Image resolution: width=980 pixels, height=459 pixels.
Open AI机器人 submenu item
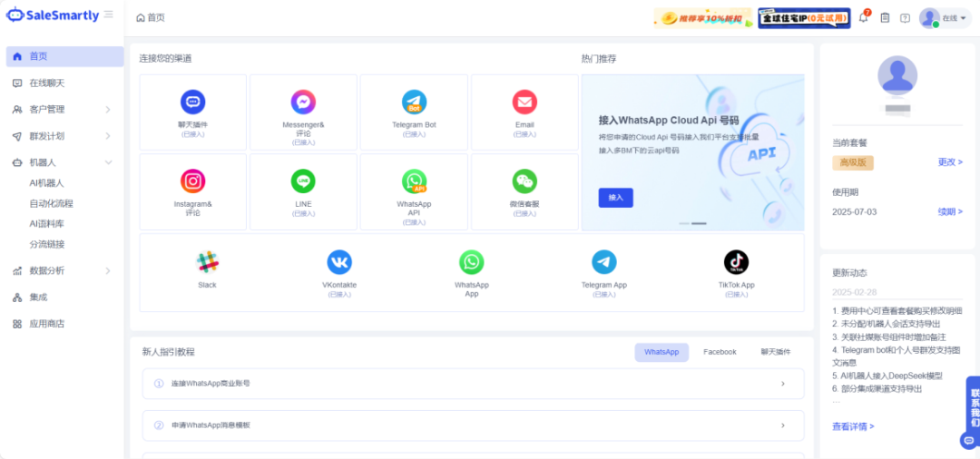(x=47, y=183)
